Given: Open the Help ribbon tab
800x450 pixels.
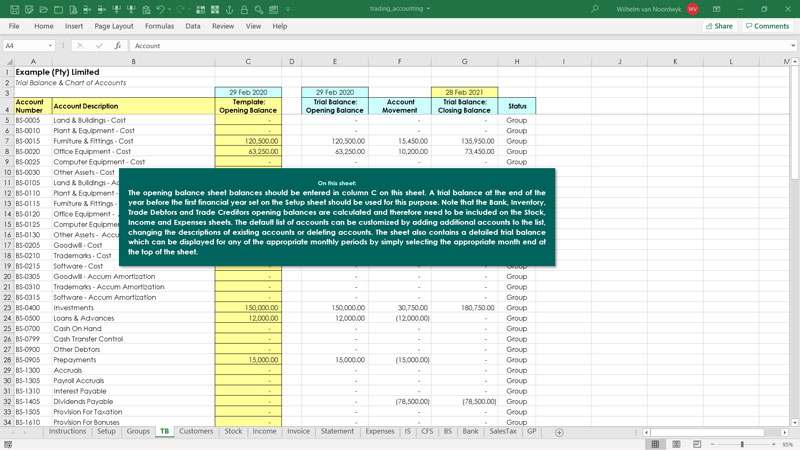Looking at the screenshot, I should click(280, 26).
